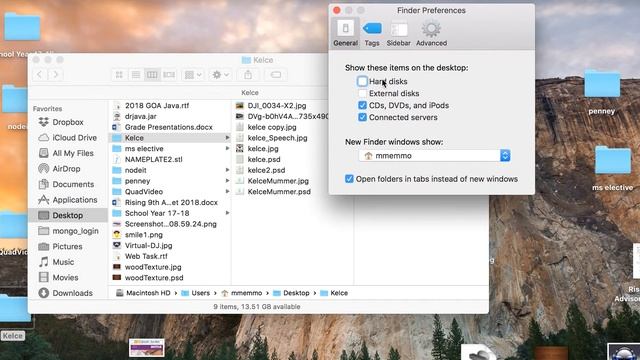This screenshot has width=640, height=360.
Task: Open mongo_login in the sidebar
Action: tap(68, 231)
